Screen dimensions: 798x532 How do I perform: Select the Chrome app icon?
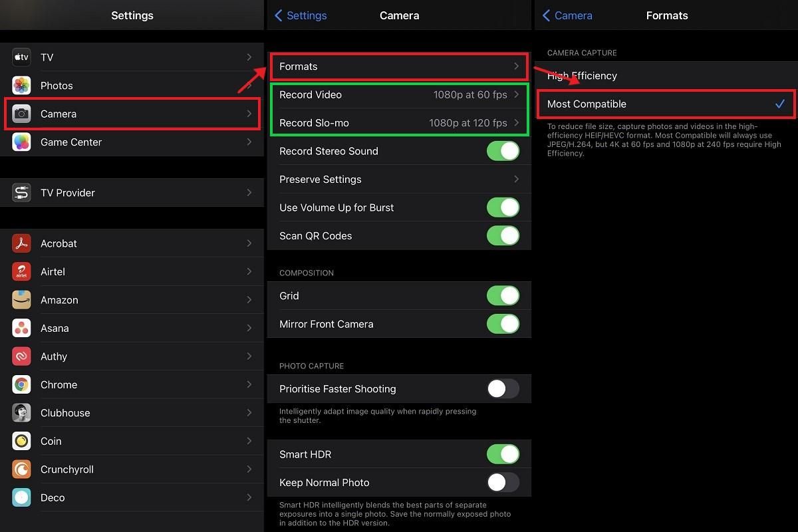pyautogui.click(x=21, y=384)
